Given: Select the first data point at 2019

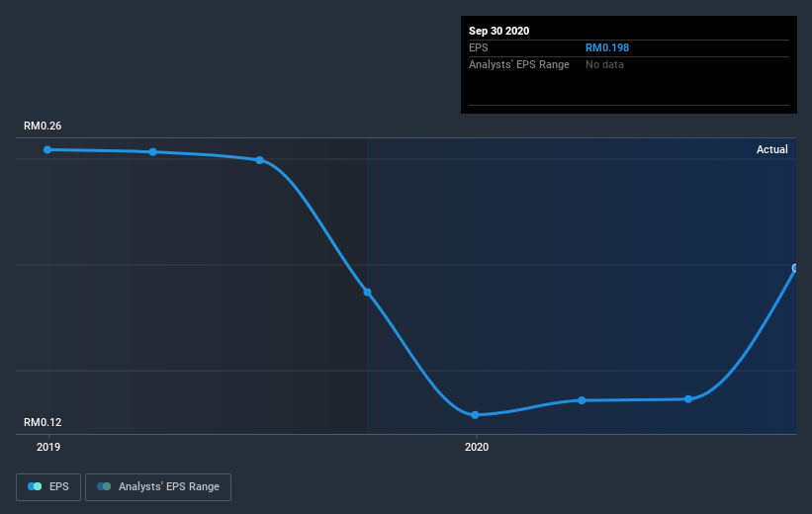Looking at the screenshot, I should click(47, 149).
